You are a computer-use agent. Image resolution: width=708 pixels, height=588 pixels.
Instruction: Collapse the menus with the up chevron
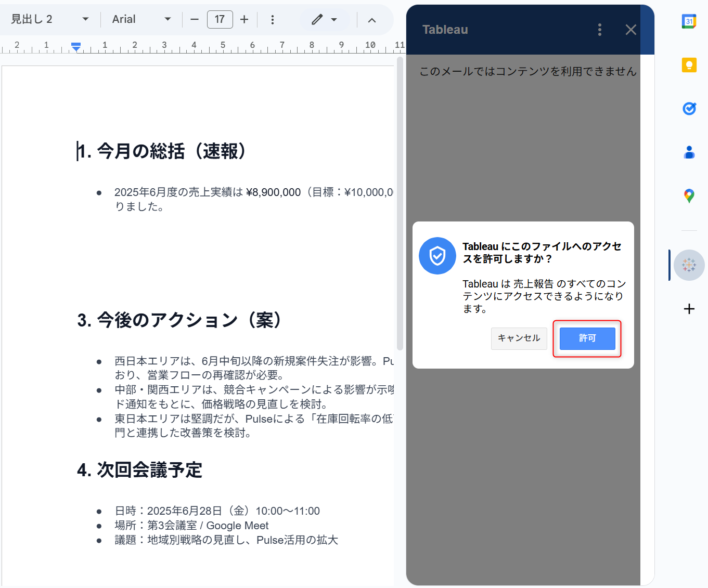click(372, 20)
